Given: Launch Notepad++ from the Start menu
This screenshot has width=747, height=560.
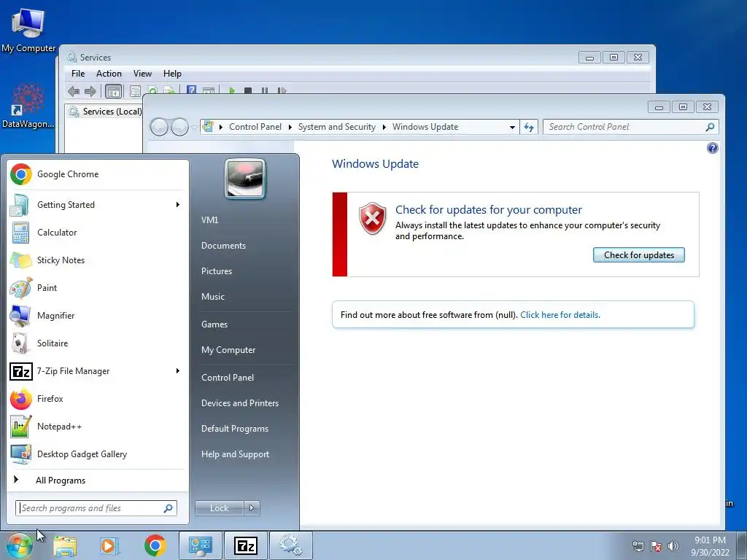Looking at the screenshot, I should (97, 426).
